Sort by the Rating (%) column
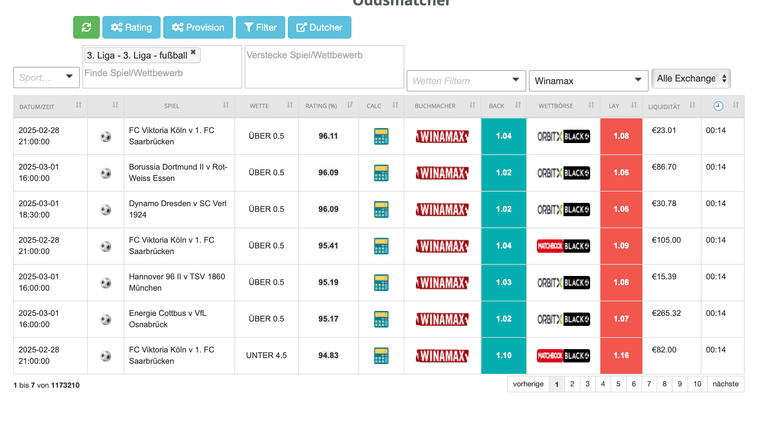The height and width of the screenshot is (423, 760). coord(328,106)
